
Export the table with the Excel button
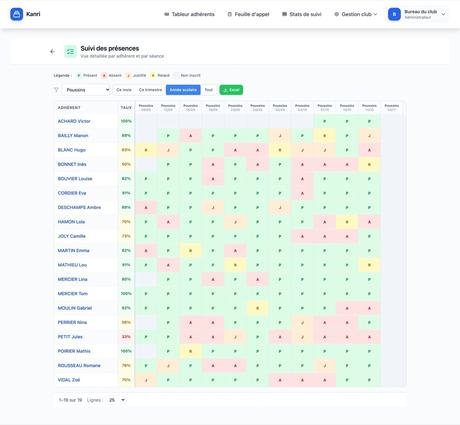point(231,90)
